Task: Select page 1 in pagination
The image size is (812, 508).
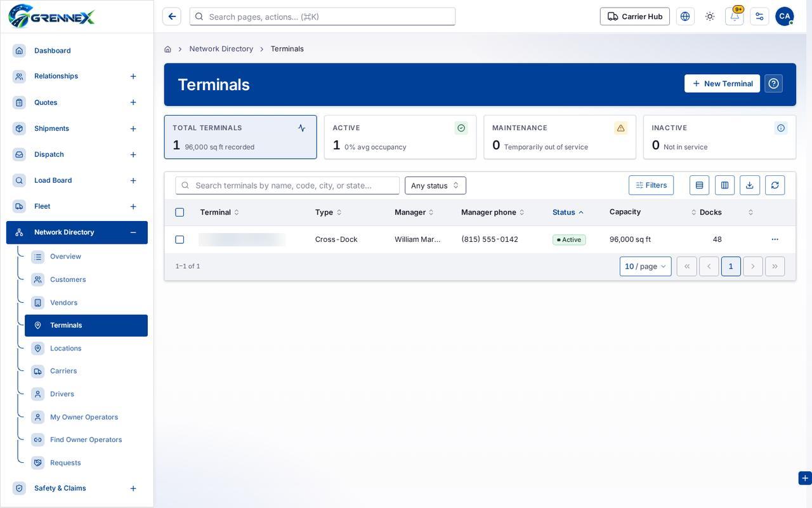Action: coord(731,266)
